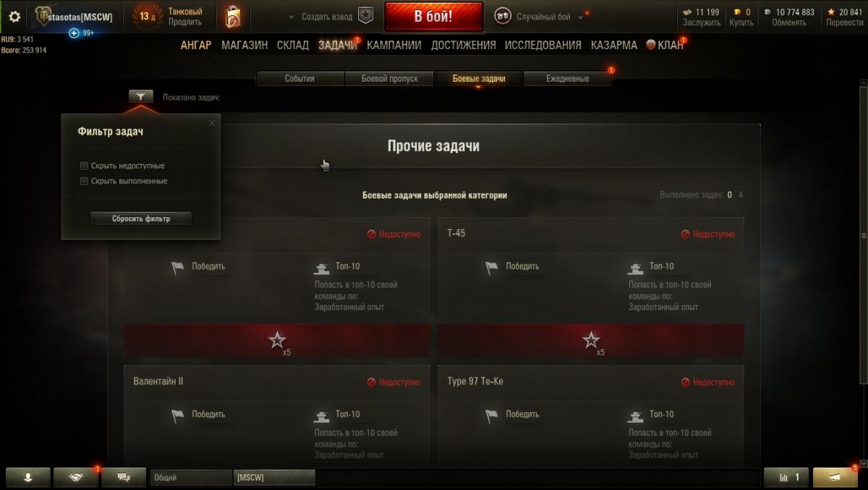This screenshot has height=490, width=868.
Task: Start battle with В бой! button
Action: pos(433,17)
